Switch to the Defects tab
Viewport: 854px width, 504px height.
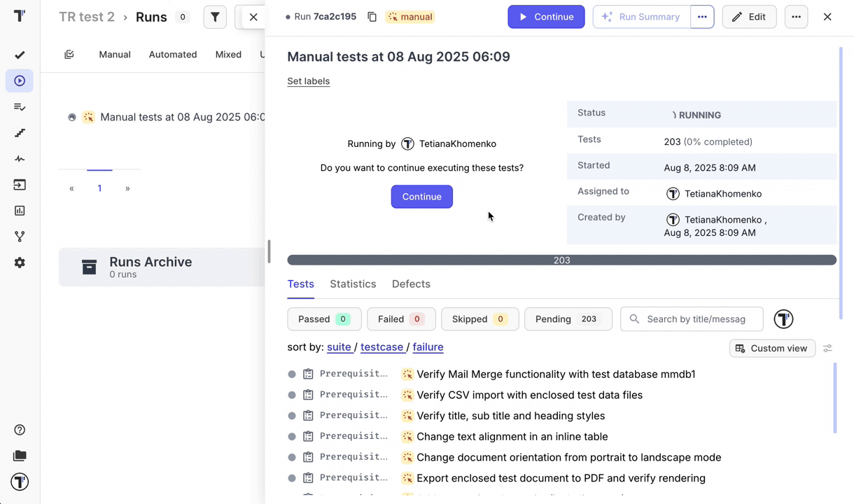411,284
